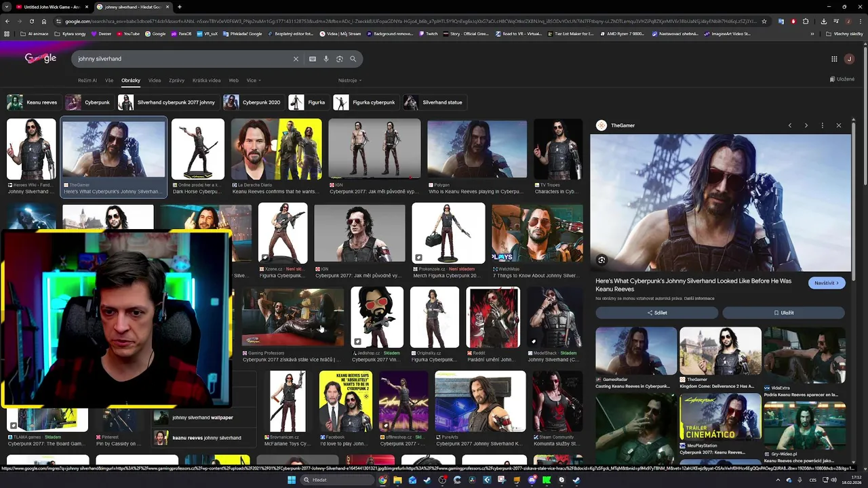Click the Sdílet share button
This screenshot has width=868, height=488.
656,312
